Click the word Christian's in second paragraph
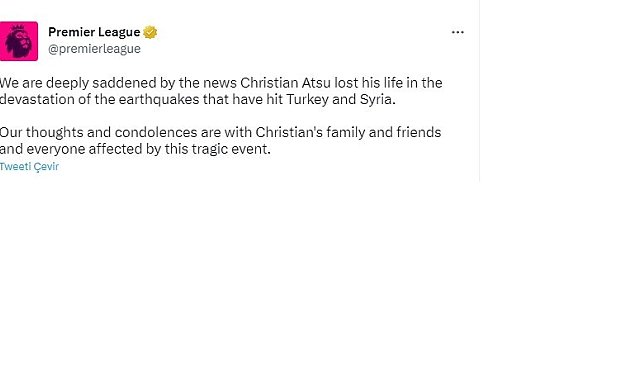This screenshot has height=380, width=641. pyautogui.click(x=289, y=132)
